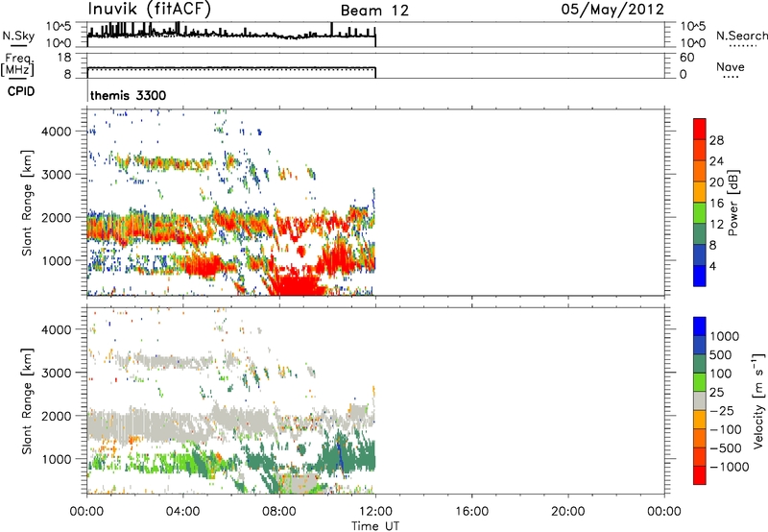768x532 pixels.
Task: Click the "CPID" row label
Action: point(21,91)
